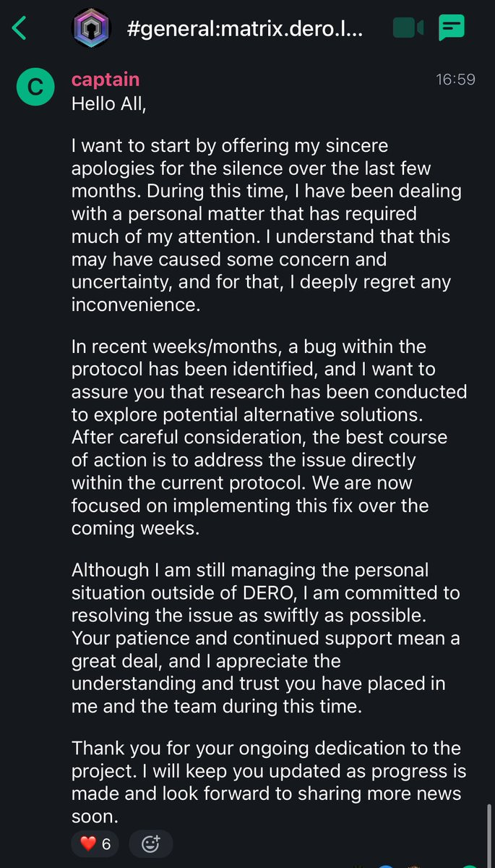Image resolution: width=495 pixels, height=868 pixels.
Task: Go back using the green chevron arrow
Action: [x=20, y=28]
